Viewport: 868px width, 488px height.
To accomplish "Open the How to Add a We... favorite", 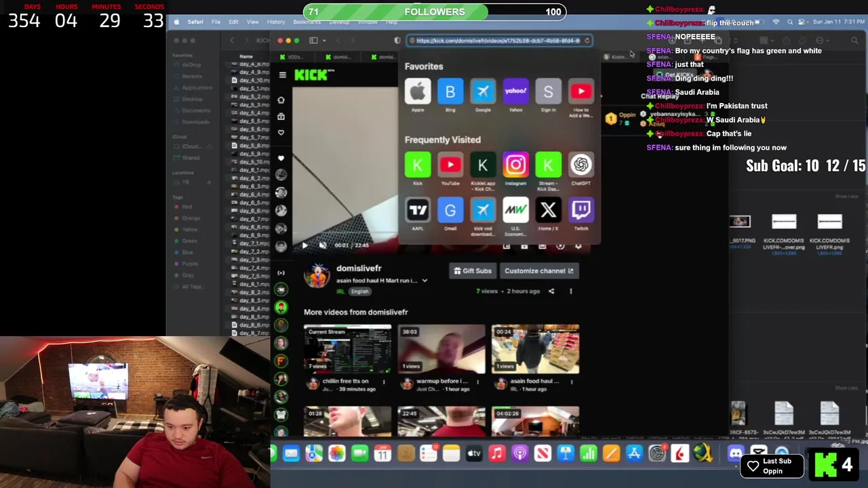I will [x=581, y=91].
